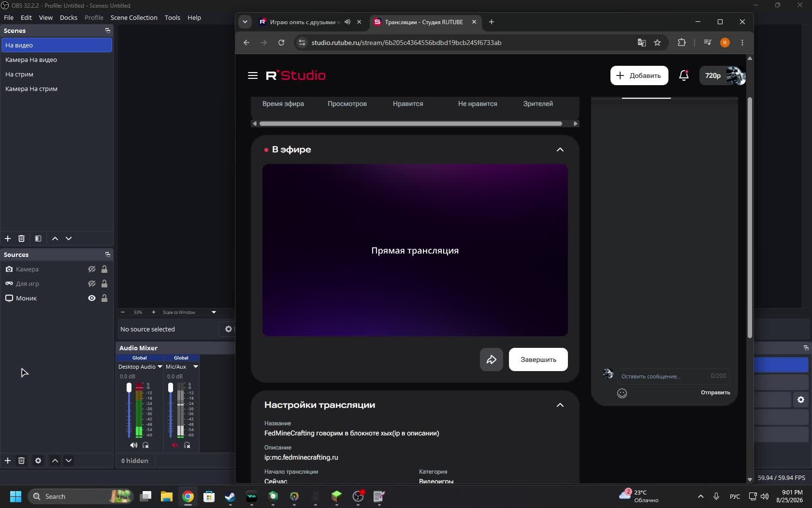The width and height of the screenshot is (812, 508).
Task: Bookmark this page with star icon
Action: (657, 43)
